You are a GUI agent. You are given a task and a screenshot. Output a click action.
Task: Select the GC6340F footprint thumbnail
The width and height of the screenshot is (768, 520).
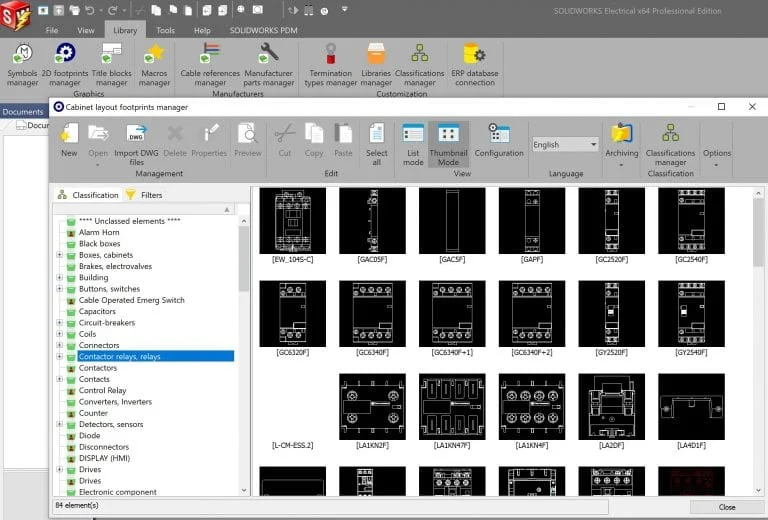pyautogui.click(x=372, y=311)
